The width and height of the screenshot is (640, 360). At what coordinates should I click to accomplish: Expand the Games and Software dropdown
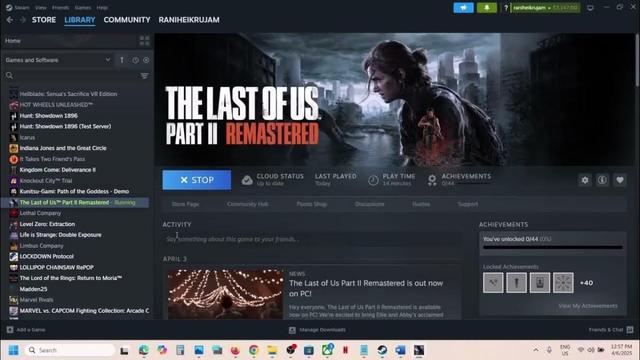(x=58, y=60)
